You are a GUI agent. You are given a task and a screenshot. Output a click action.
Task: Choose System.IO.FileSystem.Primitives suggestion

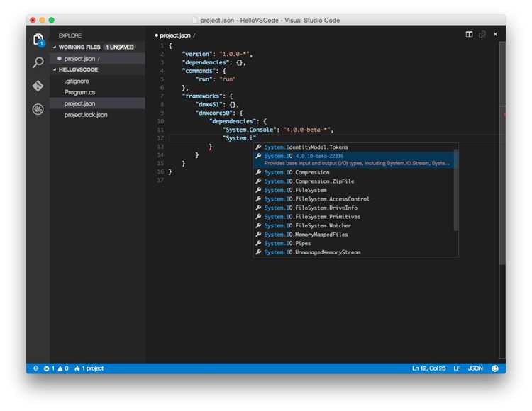tap(355, 217)
